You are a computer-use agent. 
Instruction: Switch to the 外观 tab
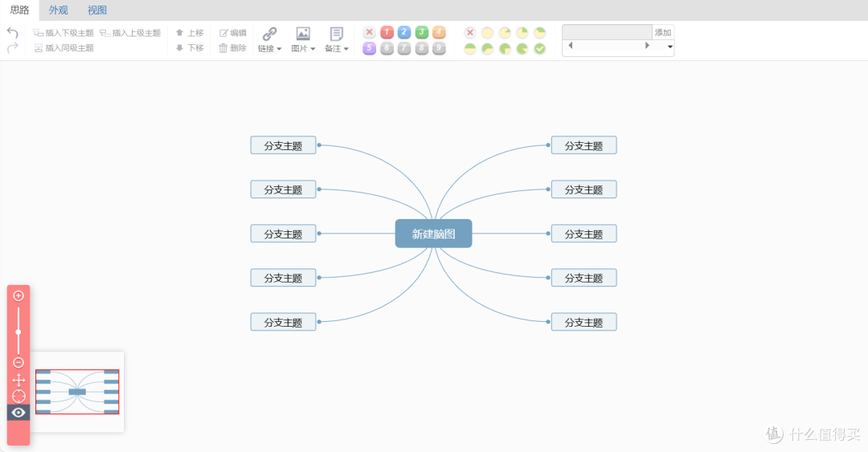[x=58, y=10]
